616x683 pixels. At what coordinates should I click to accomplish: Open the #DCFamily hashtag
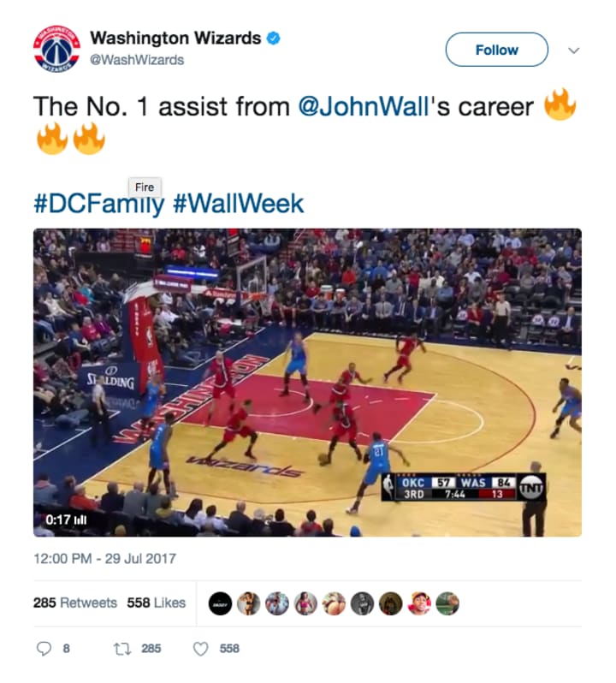point(99,204)
